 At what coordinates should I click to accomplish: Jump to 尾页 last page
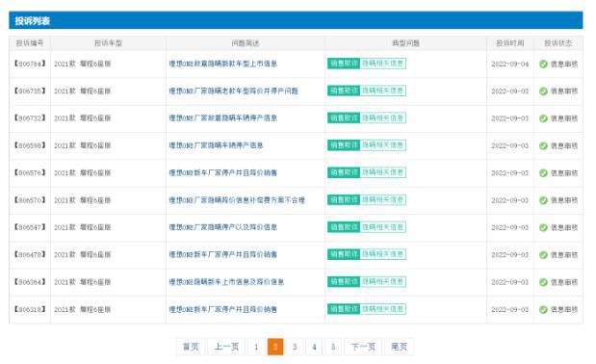coord(399,347)
